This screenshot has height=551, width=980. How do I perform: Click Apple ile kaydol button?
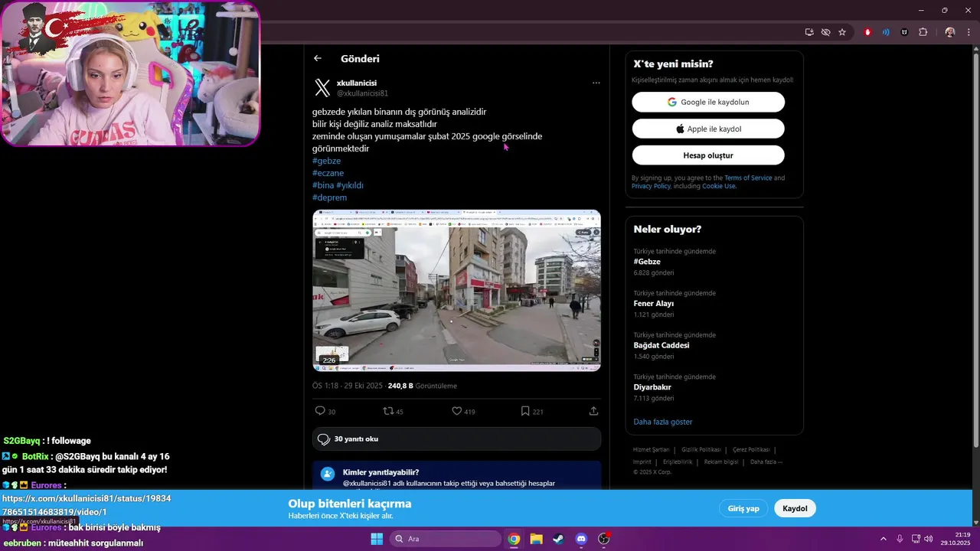(708, 129)
